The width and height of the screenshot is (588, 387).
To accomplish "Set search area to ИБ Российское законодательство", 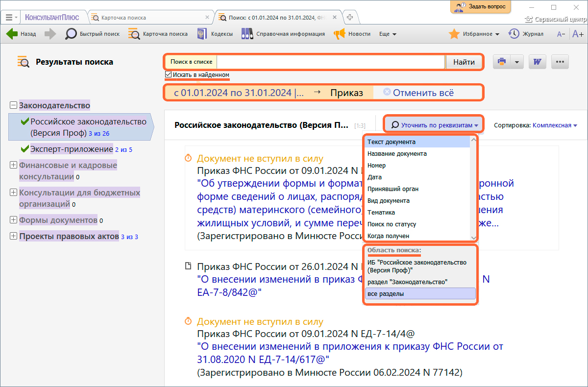I will click(x=420, y=266).
